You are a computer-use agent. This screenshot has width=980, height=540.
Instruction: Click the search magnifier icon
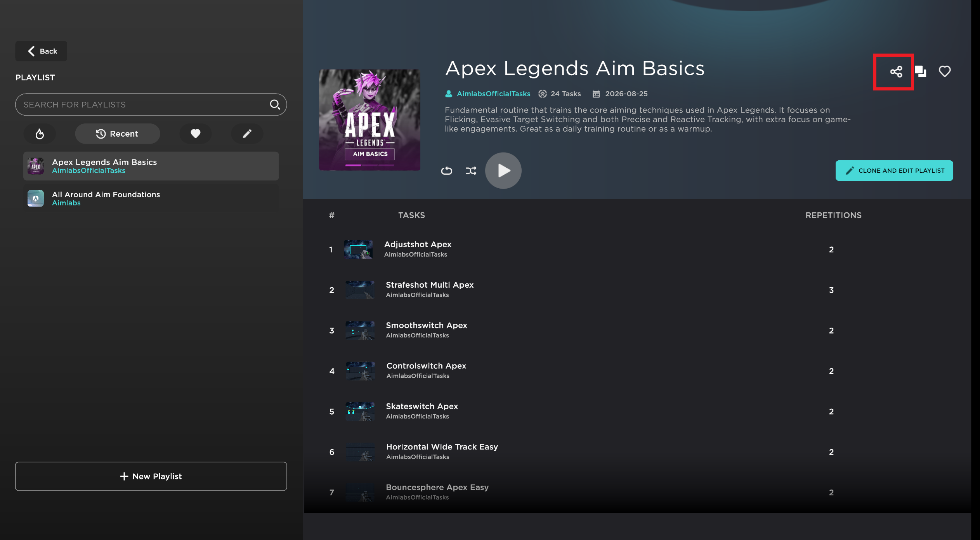click(275, 104)
